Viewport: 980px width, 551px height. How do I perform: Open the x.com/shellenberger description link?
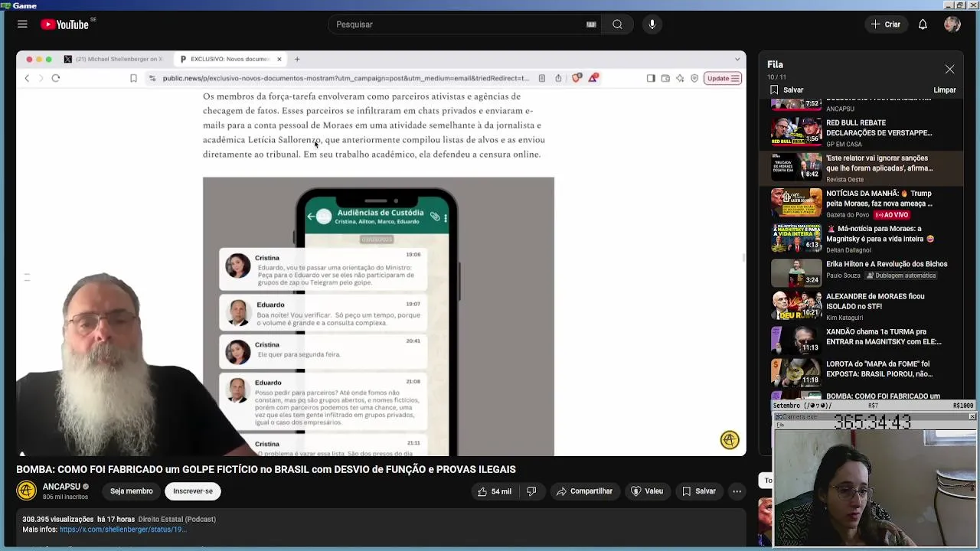[x=122, y=530]
